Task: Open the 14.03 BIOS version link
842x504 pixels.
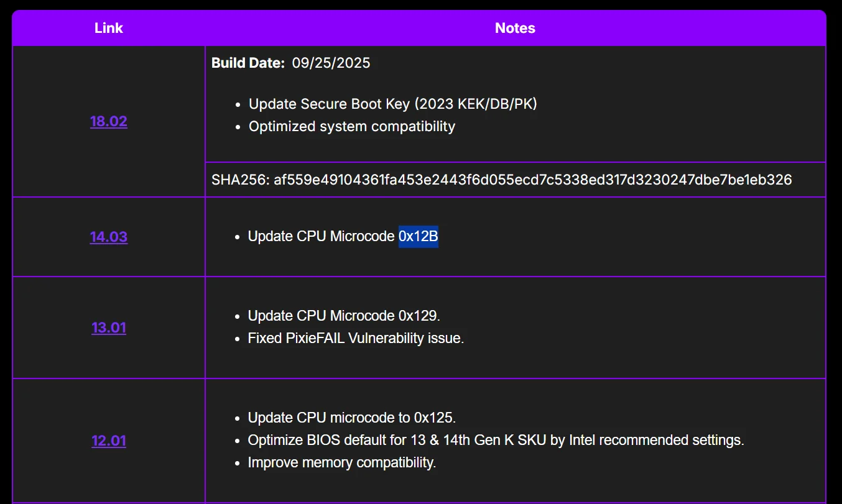Action: (109, 237)
